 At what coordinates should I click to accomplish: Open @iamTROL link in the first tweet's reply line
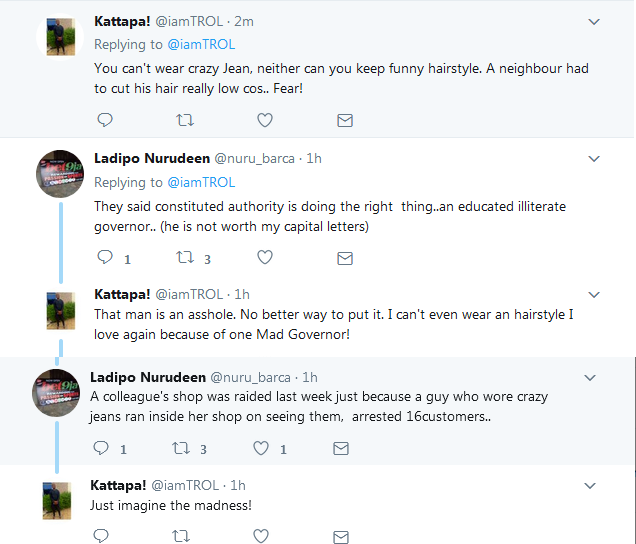200,44
